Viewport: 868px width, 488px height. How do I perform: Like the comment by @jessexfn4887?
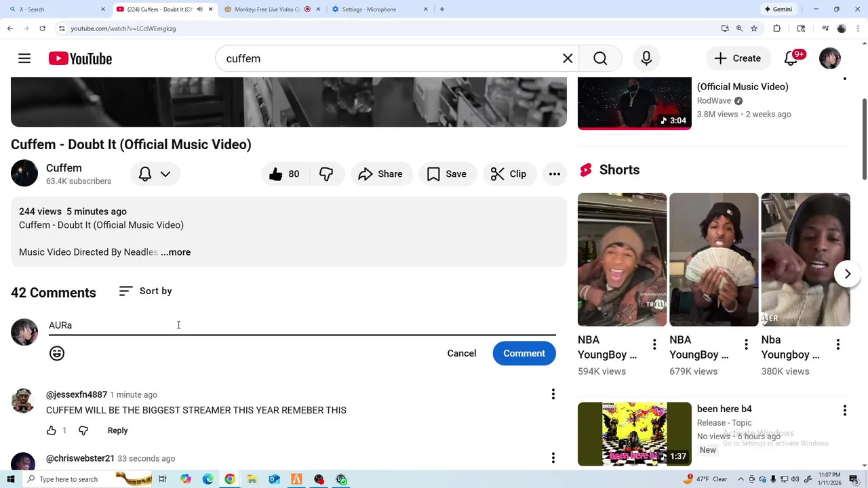(52, 430)
